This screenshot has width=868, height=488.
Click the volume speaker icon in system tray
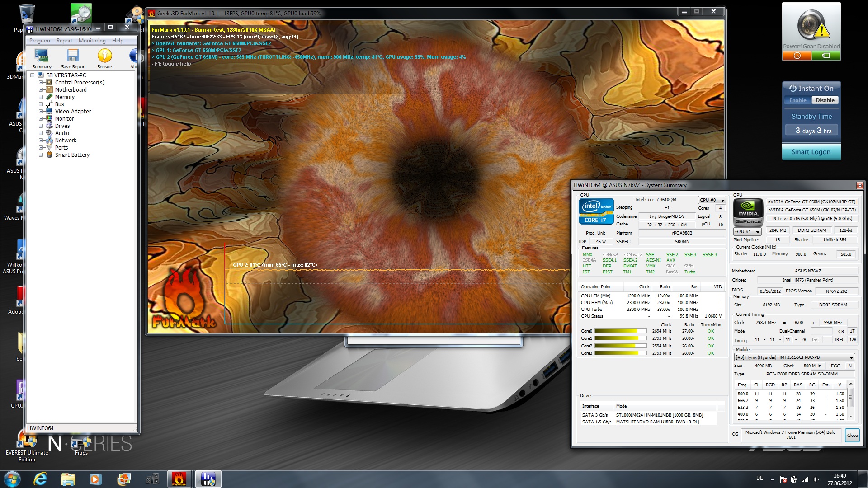coord(816,479)
